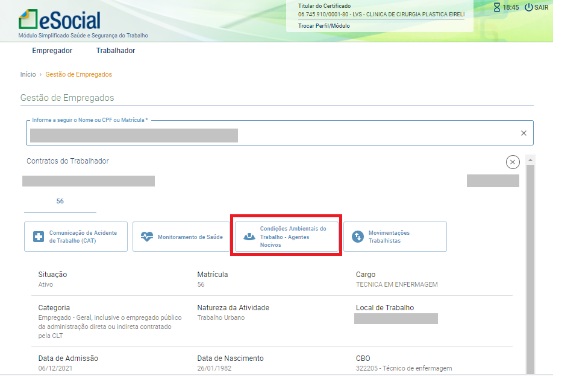Click the Gestão de Empregados breadcrumb

(x=79, y=74)
